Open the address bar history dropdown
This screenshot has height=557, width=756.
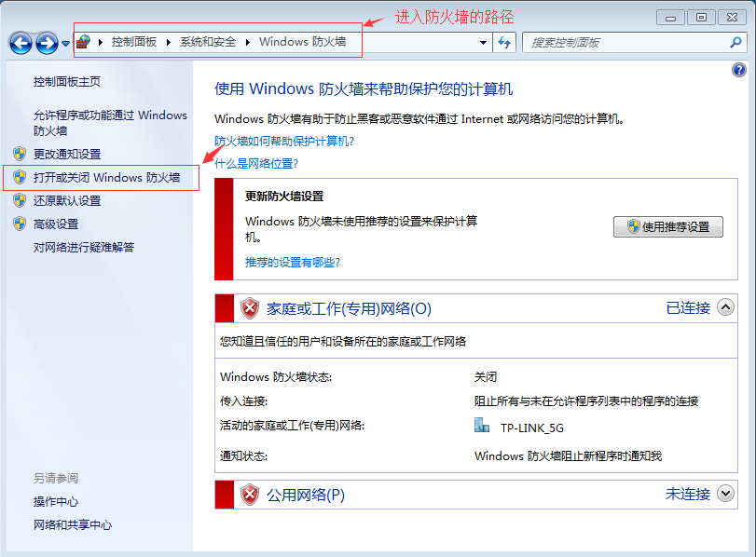tap(483, 43)
